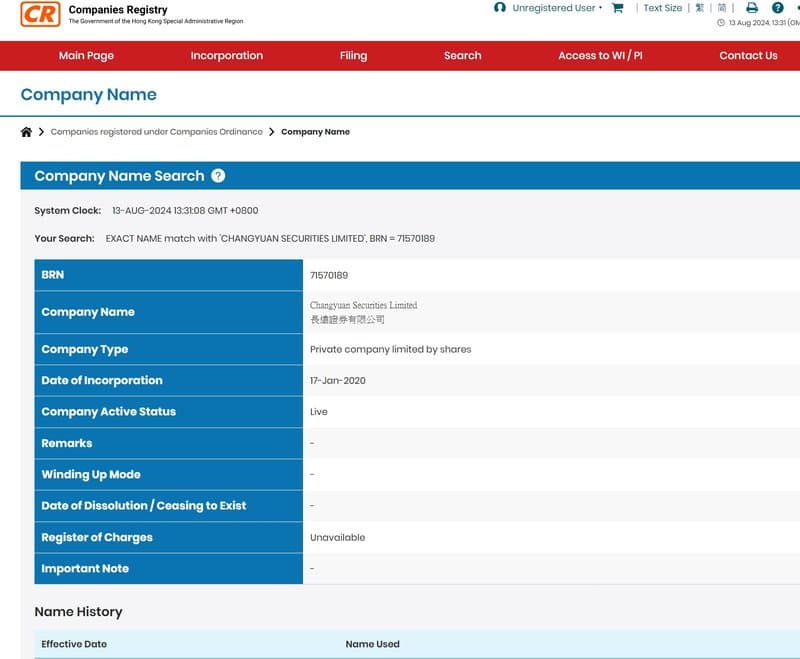Click the Company Name page heading

[x=89, y=95]
